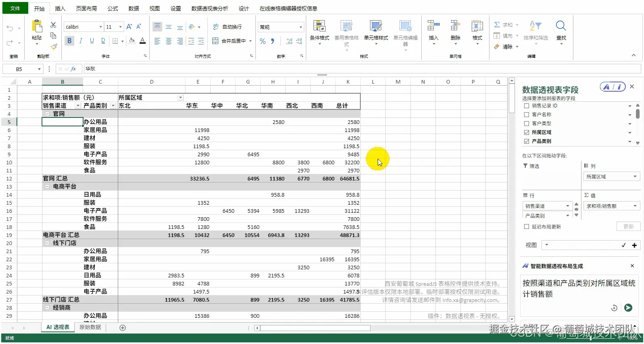Align text to the center horizontally
This screenshot has height=344, width=644.
click(x=169, y=41)
